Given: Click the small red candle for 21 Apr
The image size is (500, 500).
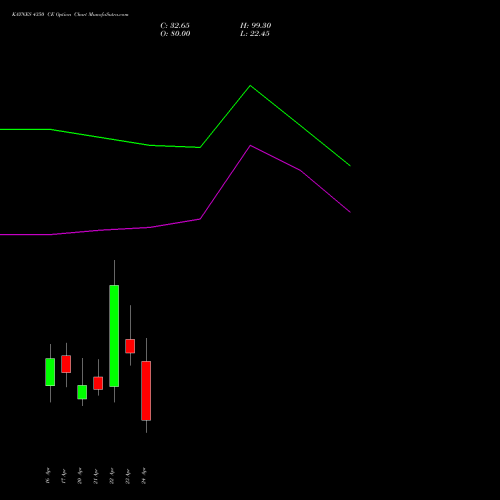Looking at the screenshot, I should [98, 383].
